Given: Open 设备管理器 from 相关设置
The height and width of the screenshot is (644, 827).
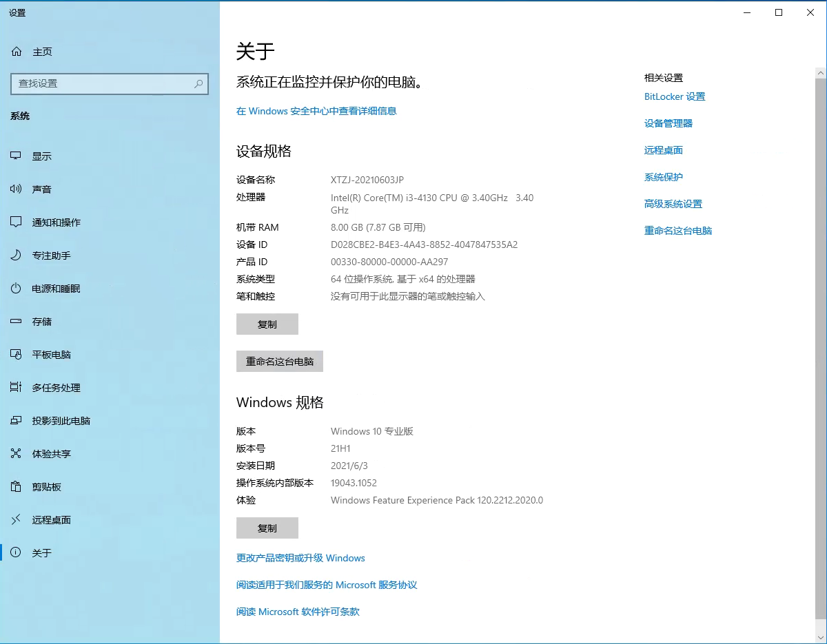Looking at the screenshot, I should click(x=668, y=123).
